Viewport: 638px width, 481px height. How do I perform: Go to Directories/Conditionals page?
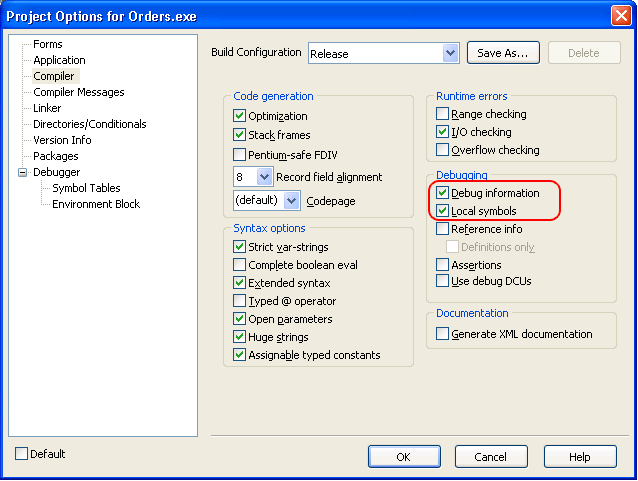click(89, 124)
